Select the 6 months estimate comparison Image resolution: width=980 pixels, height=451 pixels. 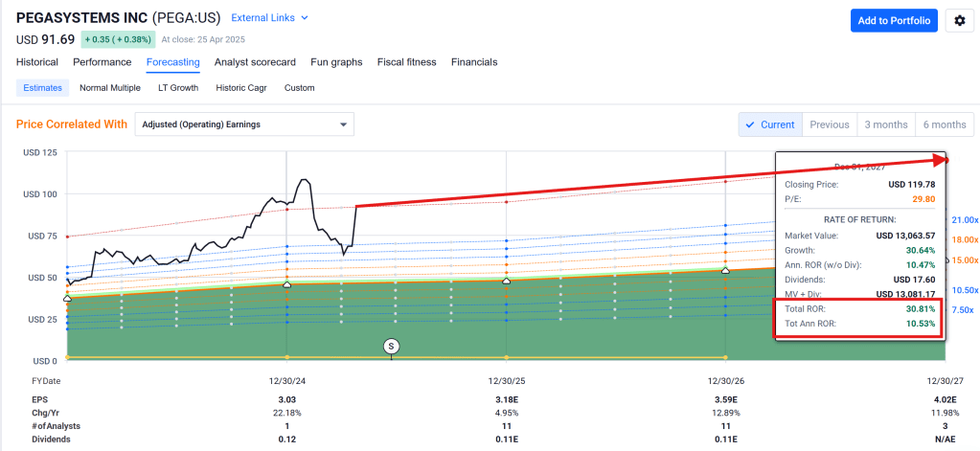click(944, 124)
